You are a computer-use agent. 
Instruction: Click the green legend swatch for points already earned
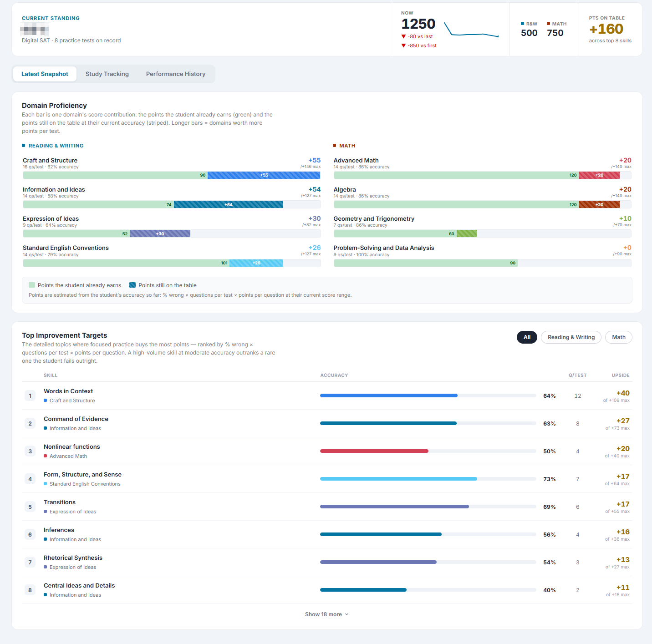click(32, 285)
